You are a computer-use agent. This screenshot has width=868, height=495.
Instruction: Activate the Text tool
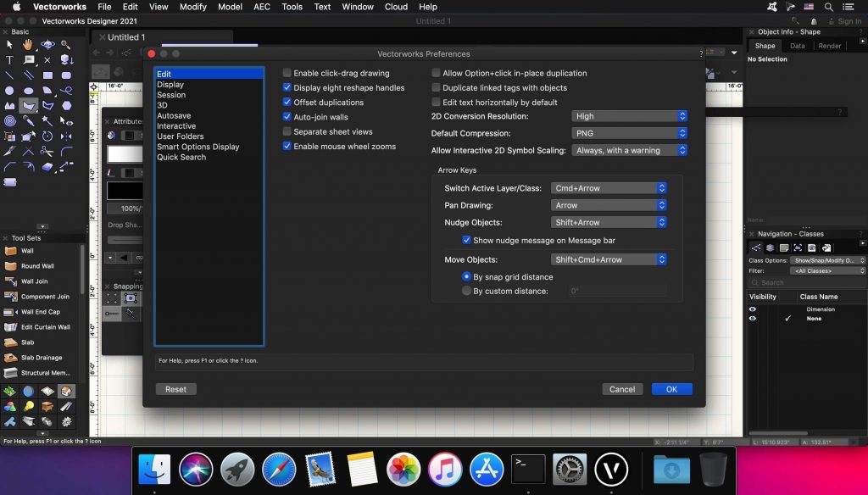point(8,59)
